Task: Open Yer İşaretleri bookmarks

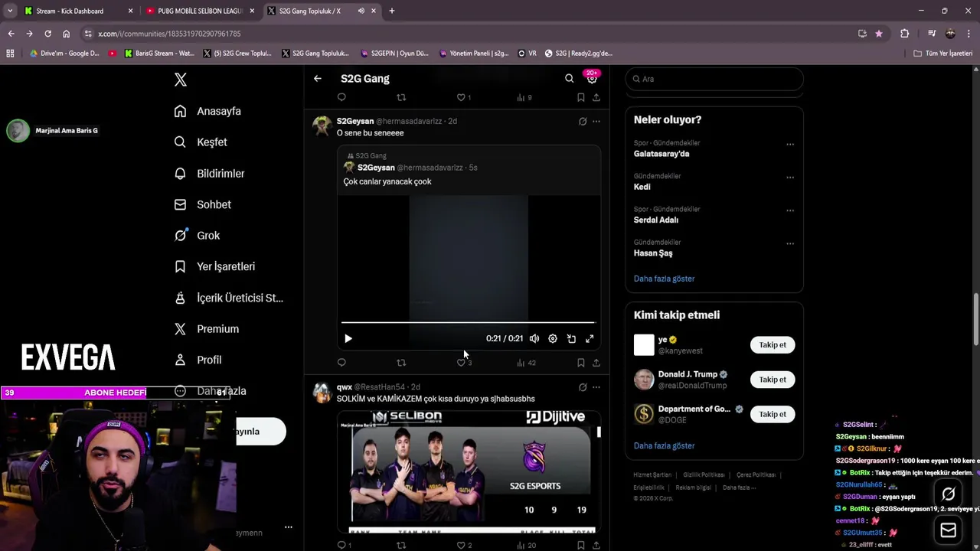Action: click(214, 266)
